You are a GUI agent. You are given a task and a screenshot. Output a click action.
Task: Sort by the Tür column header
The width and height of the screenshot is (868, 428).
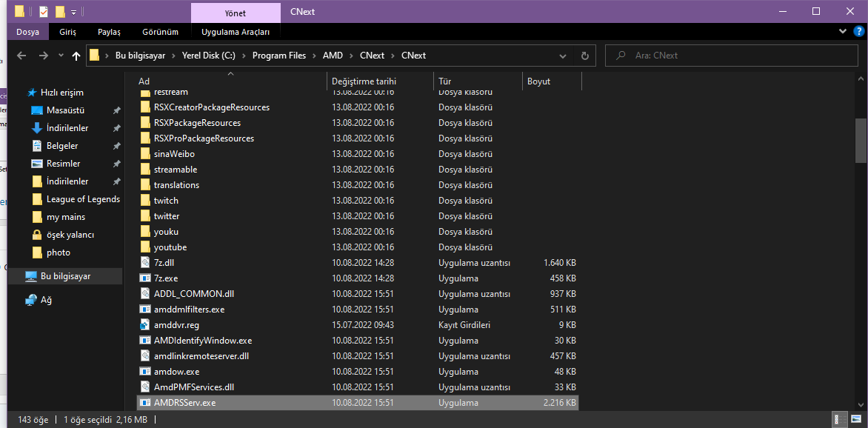click(478, 81)
